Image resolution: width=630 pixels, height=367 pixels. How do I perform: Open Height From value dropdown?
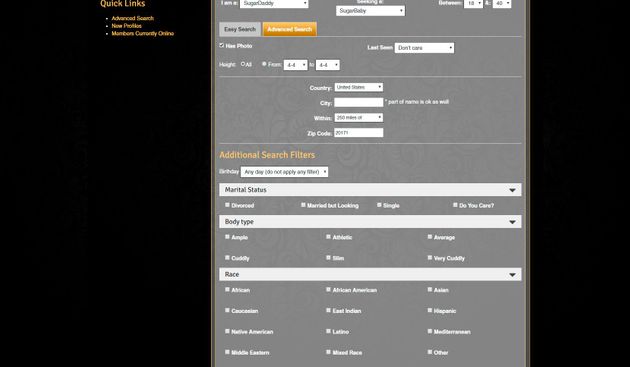(295, 65)
